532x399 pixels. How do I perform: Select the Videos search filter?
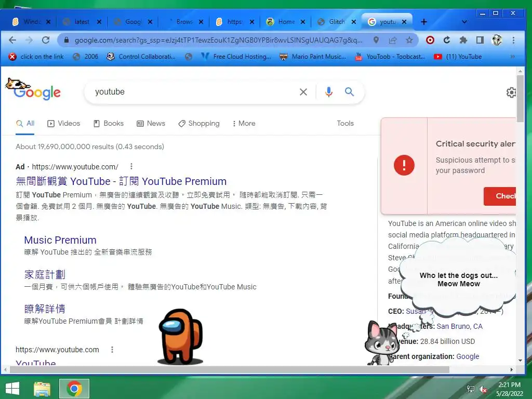[x=64, y=123]
